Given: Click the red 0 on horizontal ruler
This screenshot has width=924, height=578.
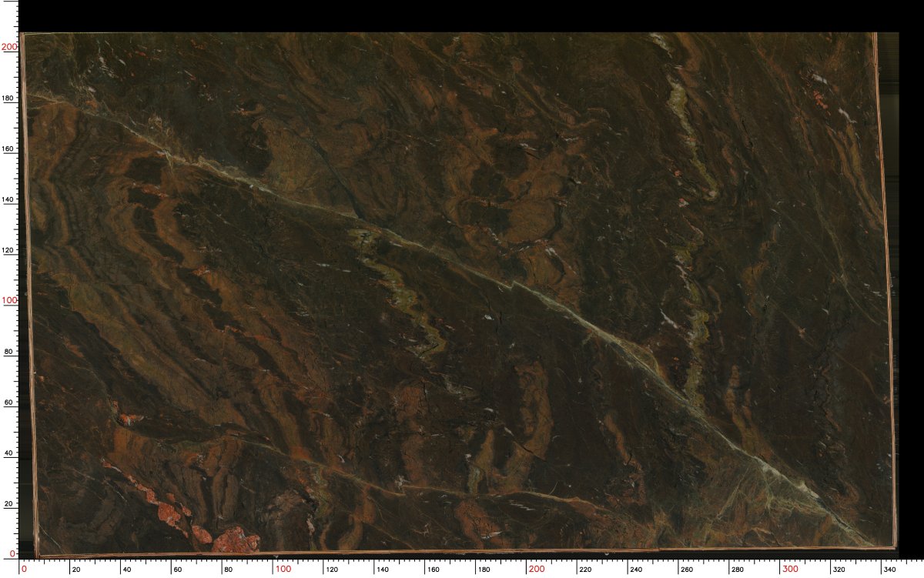Looking at the screenshot, I should 24,569.
